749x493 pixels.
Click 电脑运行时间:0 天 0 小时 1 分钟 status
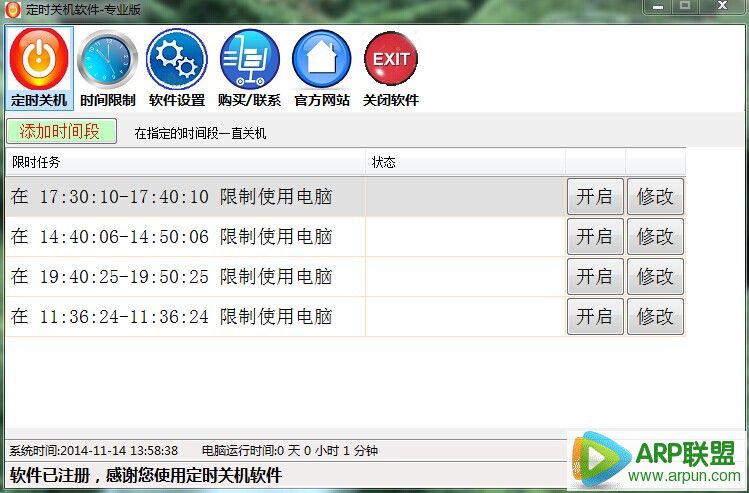(290, 450)
